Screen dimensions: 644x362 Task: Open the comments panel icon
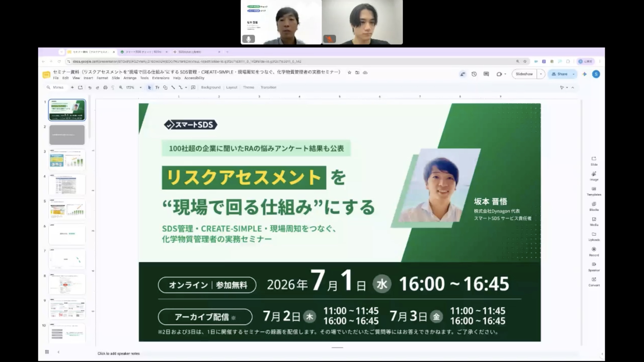pos(486,74)
